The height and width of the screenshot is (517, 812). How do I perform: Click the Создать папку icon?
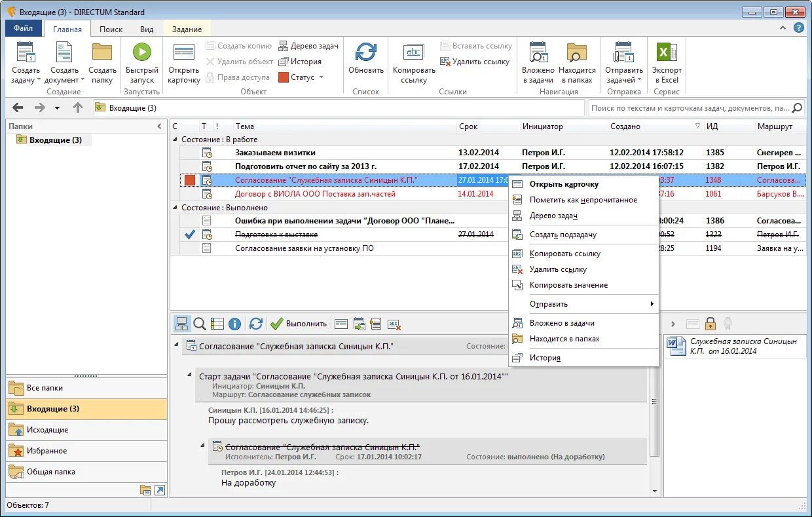[x=102, y=52]
